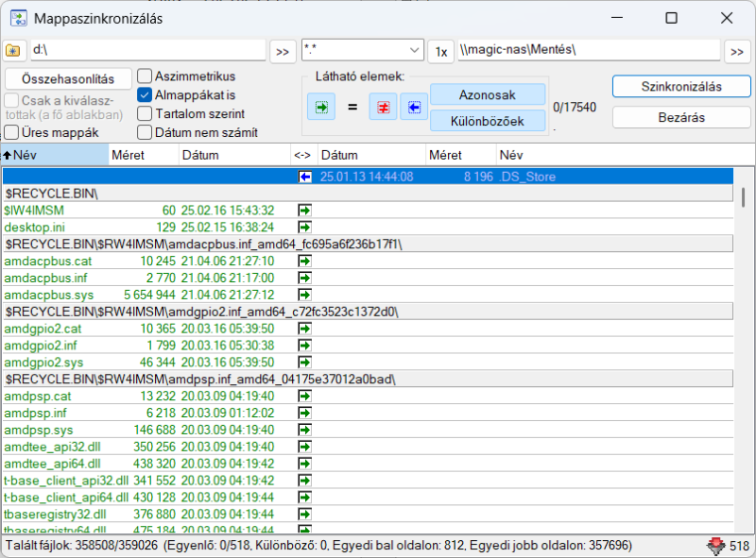756x558 pixels.
Task: Open right path >> browse button
Action: click(737, 52)
